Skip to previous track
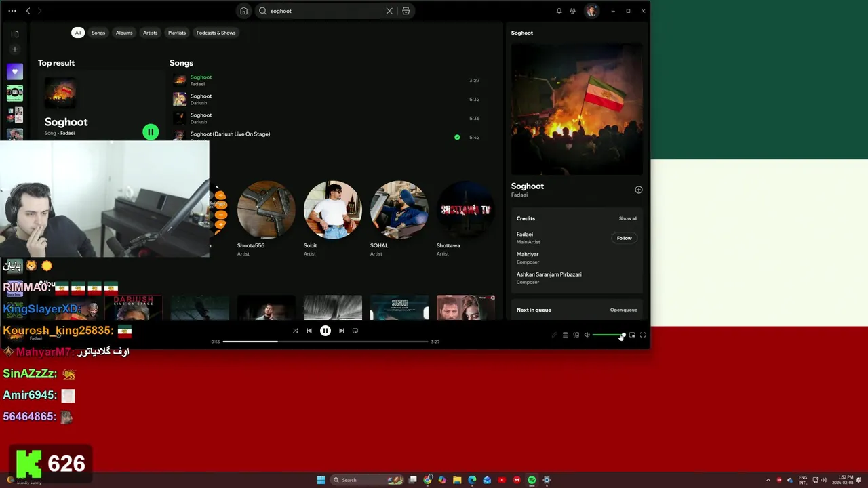The height and width of the screenshot is (488, 868). (309, 331)
